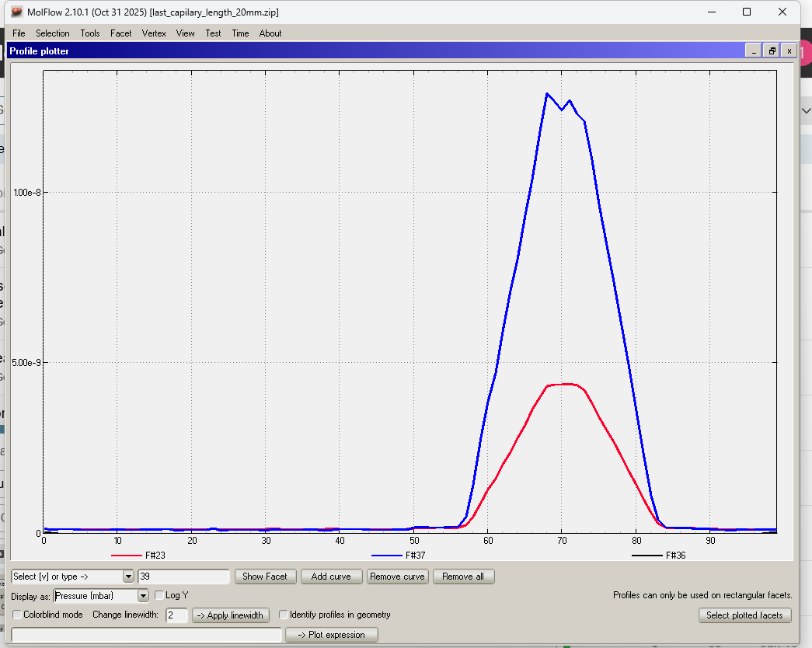Maximize the MolFlow main window

(x=746, y=12)
